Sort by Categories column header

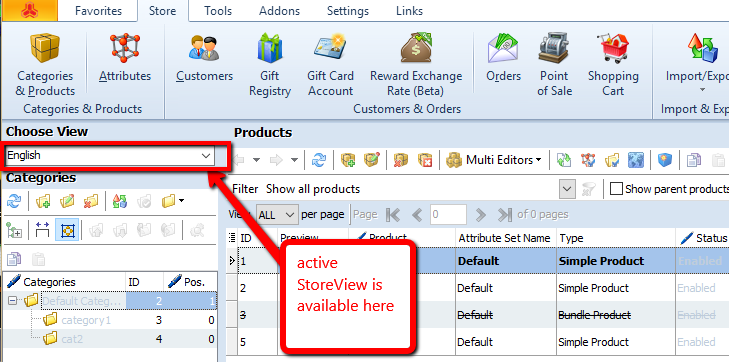point(65,282)
